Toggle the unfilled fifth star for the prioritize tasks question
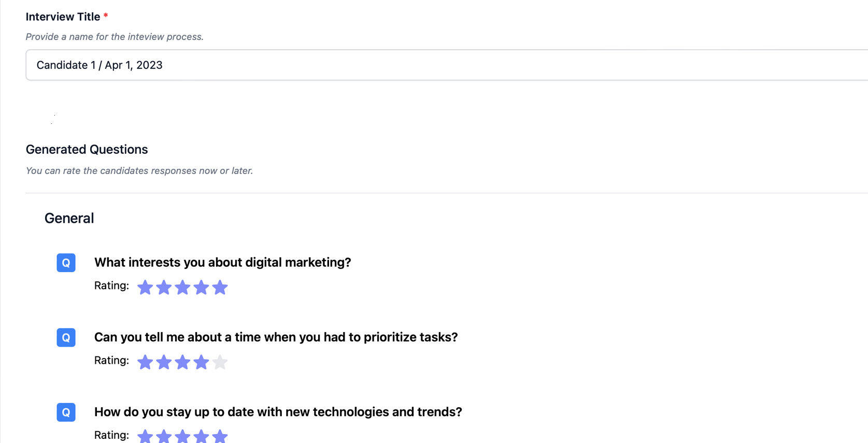Image resolution: width=868 pixels, height=443 pixels. click(220, 362)
